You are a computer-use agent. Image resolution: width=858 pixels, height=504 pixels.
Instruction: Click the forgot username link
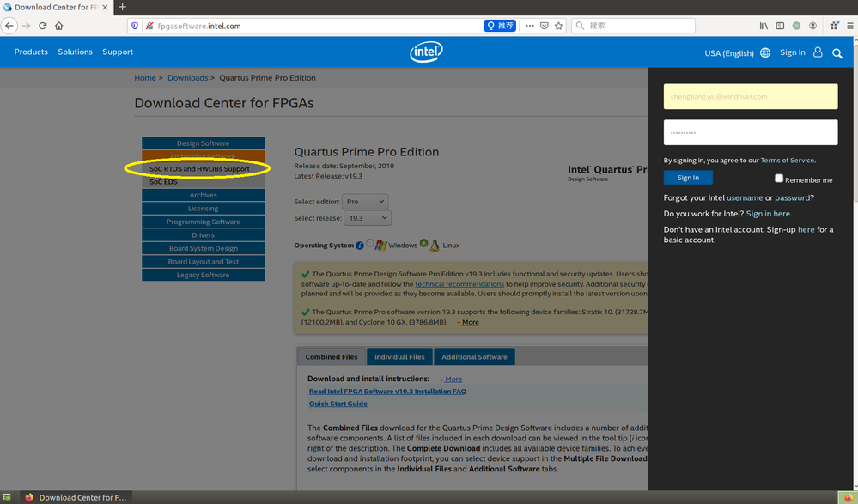(744, 197)
